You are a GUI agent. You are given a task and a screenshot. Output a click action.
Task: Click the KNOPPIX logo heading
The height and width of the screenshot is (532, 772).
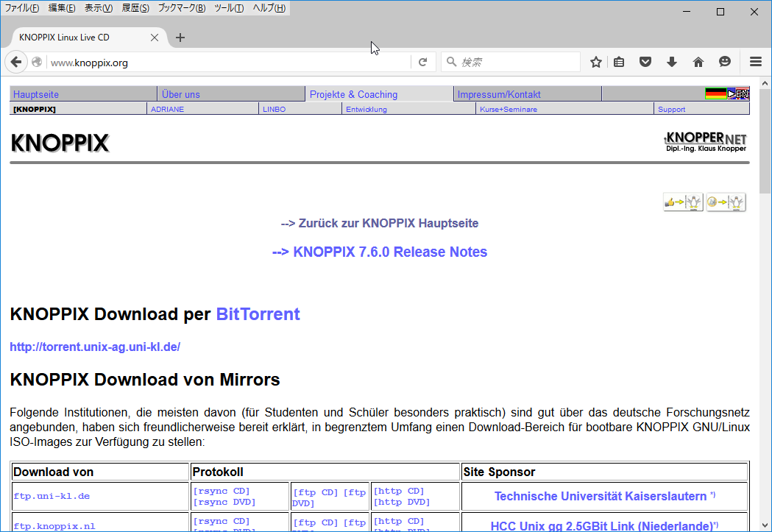coord(60,143)
